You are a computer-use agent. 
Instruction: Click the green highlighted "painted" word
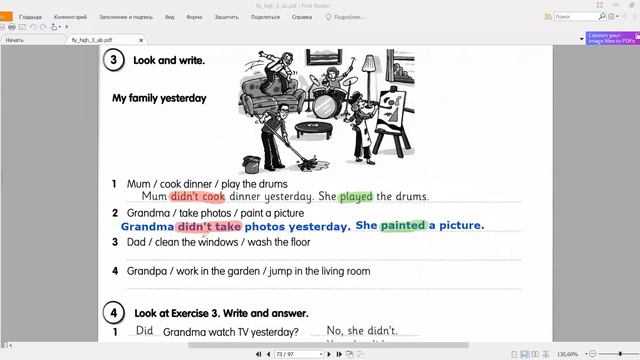403,225
